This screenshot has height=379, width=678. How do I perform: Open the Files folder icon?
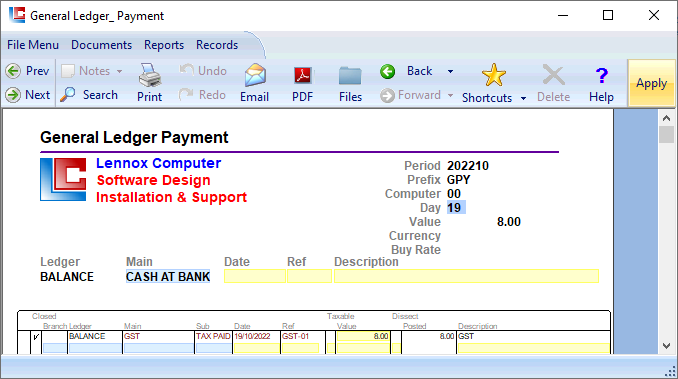350,76
